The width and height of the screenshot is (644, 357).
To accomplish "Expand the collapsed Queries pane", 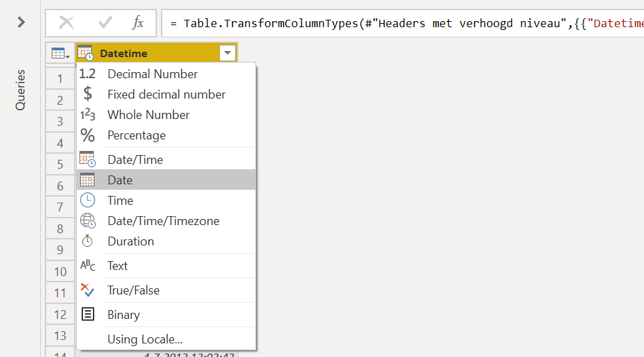I will 21,22.
